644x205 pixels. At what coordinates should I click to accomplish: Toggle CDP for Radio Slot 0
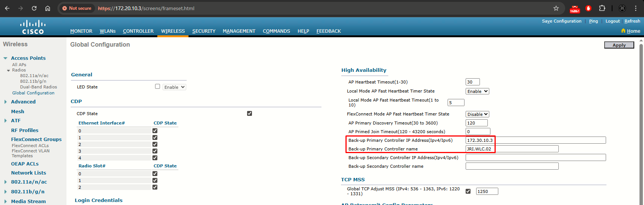(155, 174)
